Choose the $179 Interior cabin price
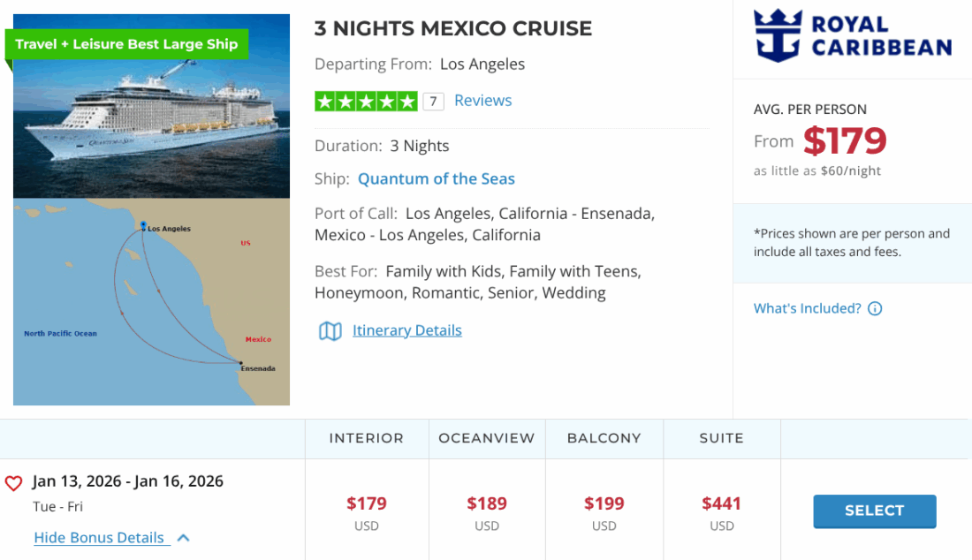 click(366, 504)
